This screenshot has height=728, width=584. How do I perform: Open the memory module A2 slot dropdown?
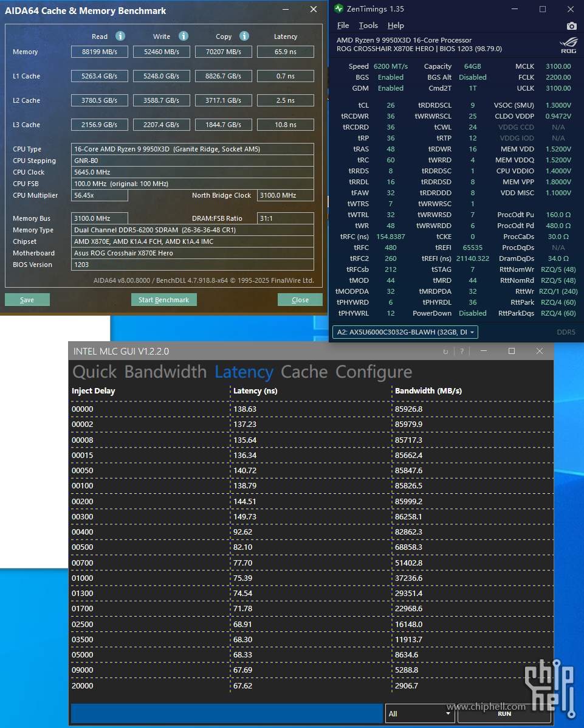[405, 332]
